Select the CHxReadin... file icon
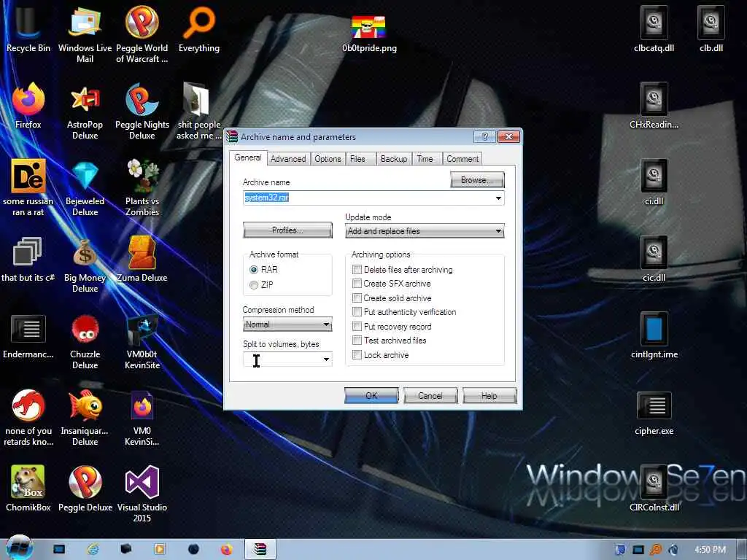 pyautogui.click(x=654, y=106)
